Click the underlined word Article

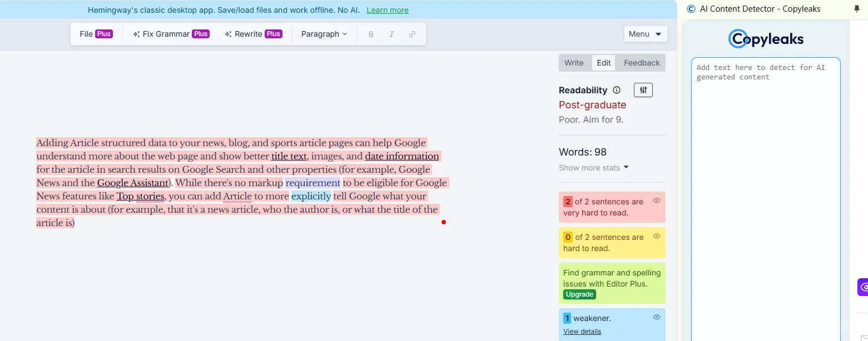[x=237, y=196]
